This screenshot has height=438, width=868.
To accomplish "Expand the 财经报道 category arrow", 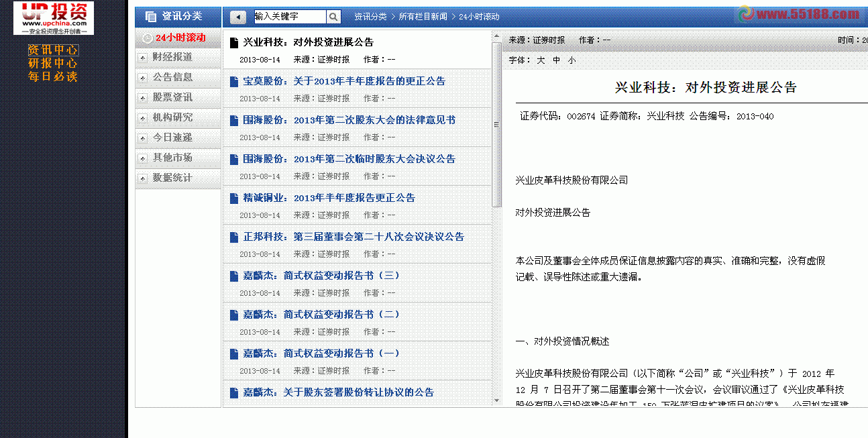I will tap(142, 58).
